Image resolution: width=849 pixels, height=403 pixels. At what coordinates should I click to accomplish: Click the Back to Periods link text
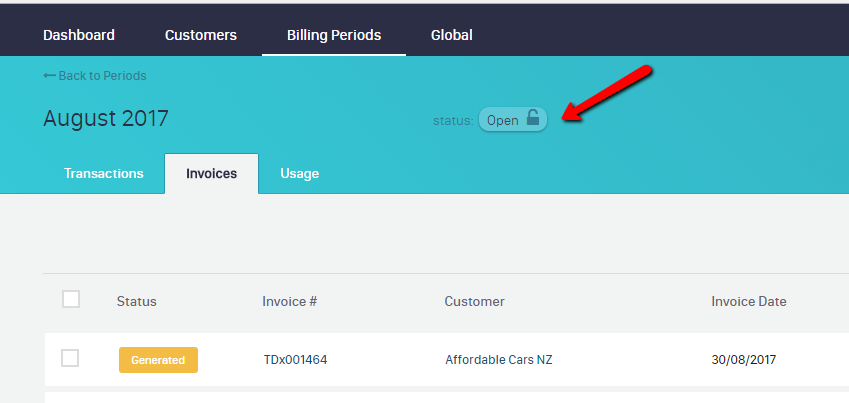(x=102, y=76)
